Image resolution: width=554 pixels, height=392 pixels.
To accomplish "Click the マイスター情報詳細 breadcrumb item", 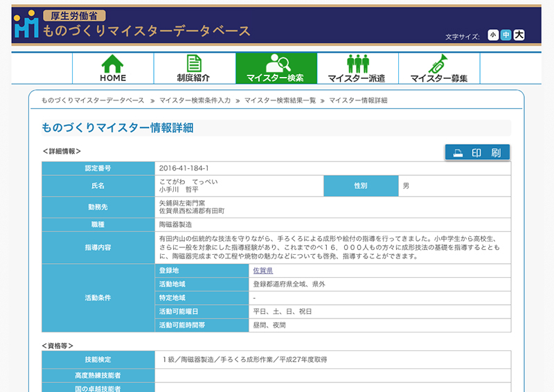I will (358, 100).
